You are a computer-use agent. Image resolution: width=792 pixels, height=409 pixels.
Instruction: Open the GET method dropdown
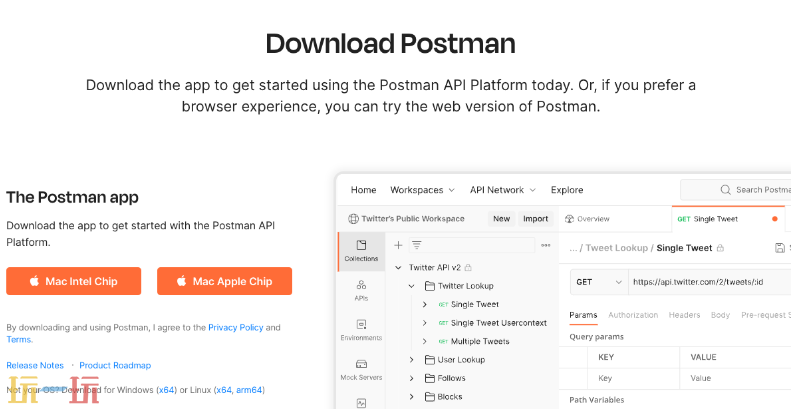pos(599,282)
